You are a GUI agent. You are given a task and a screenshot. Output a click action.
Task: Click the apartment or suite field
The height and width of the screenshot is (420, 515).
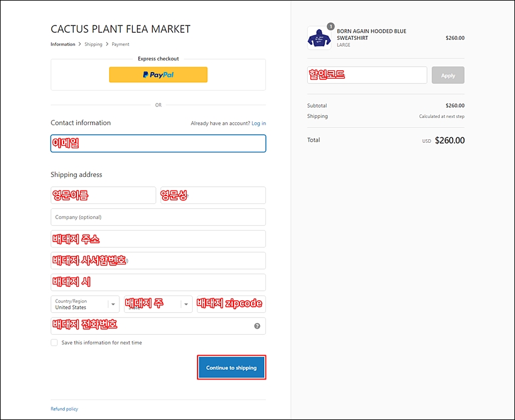[158, 260]
